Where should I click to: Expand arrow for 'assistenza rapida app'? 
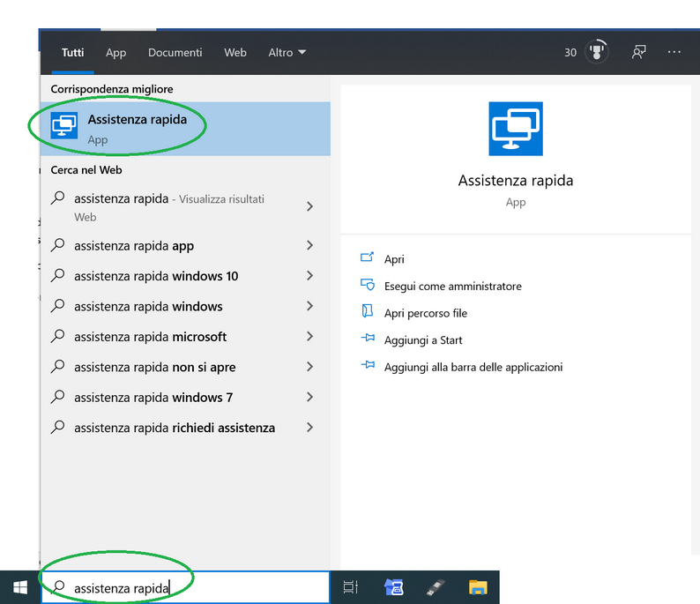point(309,245)
